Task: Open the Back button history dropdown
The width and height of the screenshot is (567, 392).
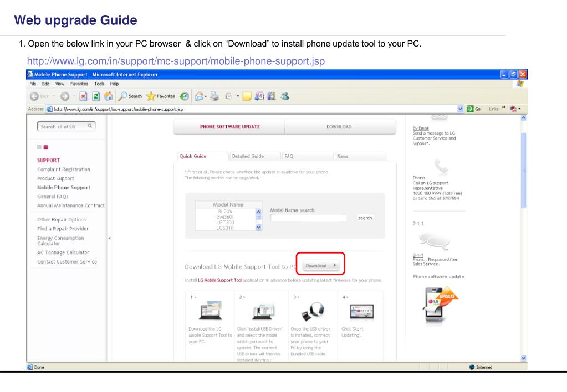Action: pyautogui.click(x=54, y=96)
